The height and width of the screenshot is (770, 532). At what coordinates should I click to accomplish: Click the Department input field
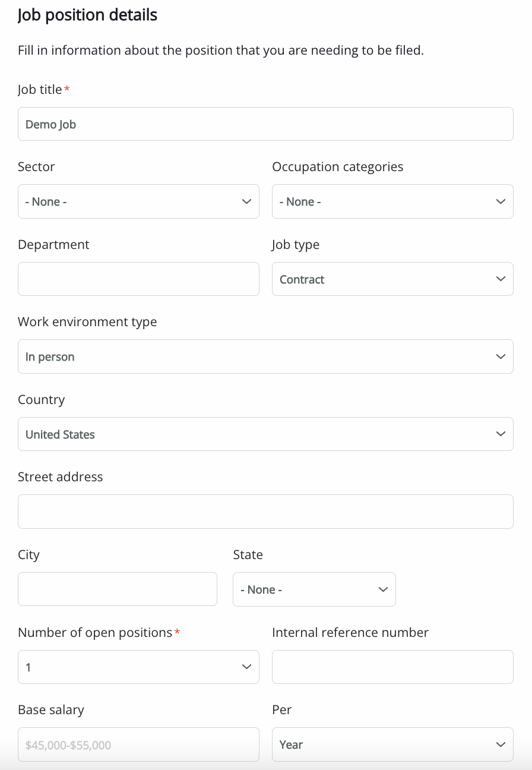138,279
